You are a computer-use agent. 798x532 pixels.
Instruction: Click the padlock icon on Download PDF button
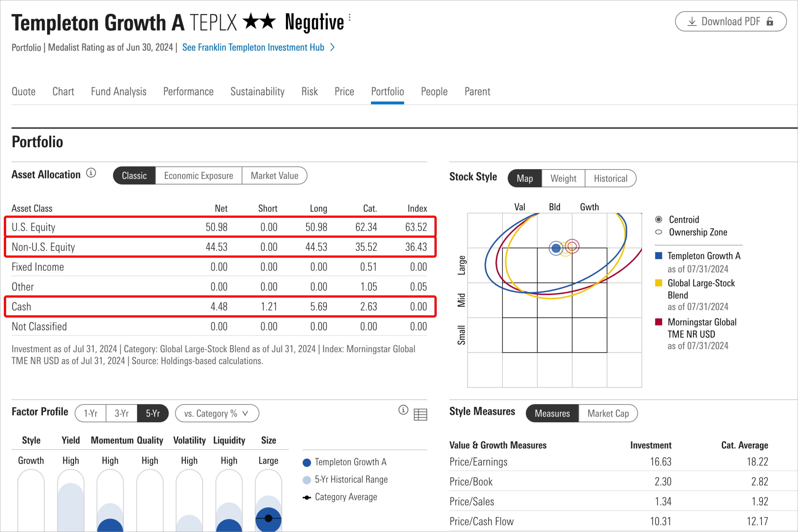tap(770, 21)
